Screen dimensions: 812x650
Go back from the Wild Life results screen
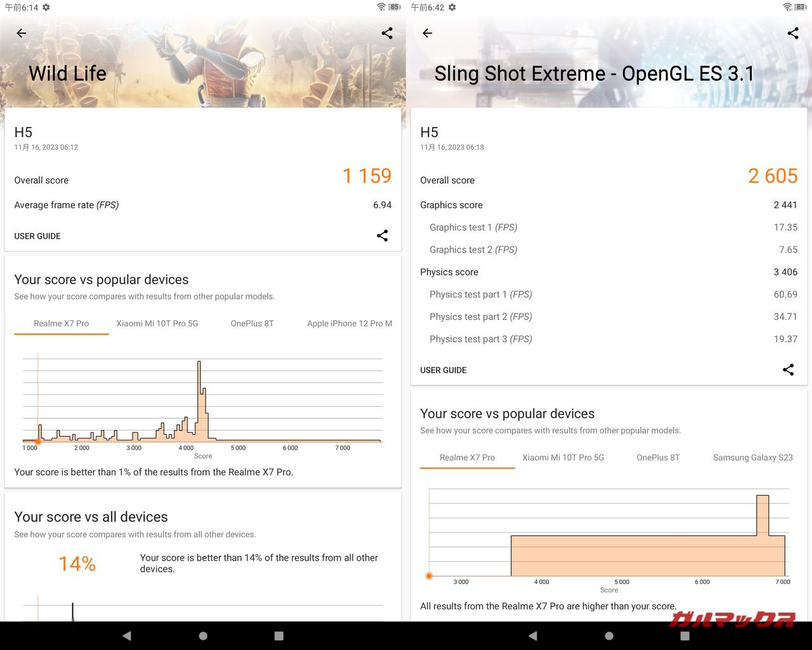pos(22,33)
